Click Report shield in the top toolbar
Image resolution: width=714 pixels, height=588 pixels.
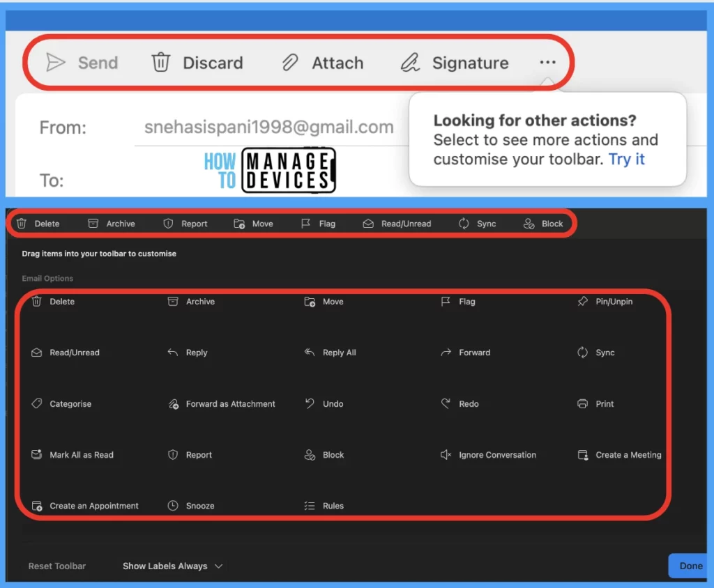[x=185, y=224]
